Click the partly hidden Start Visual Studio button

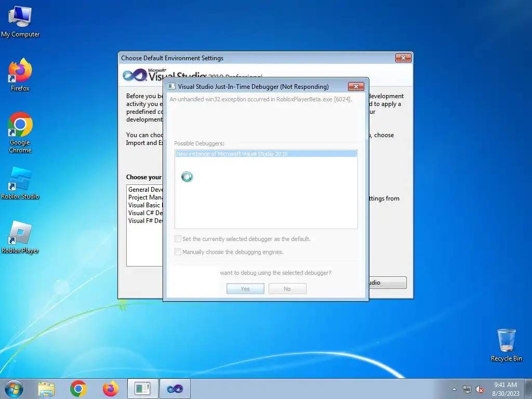coord(388,283)
